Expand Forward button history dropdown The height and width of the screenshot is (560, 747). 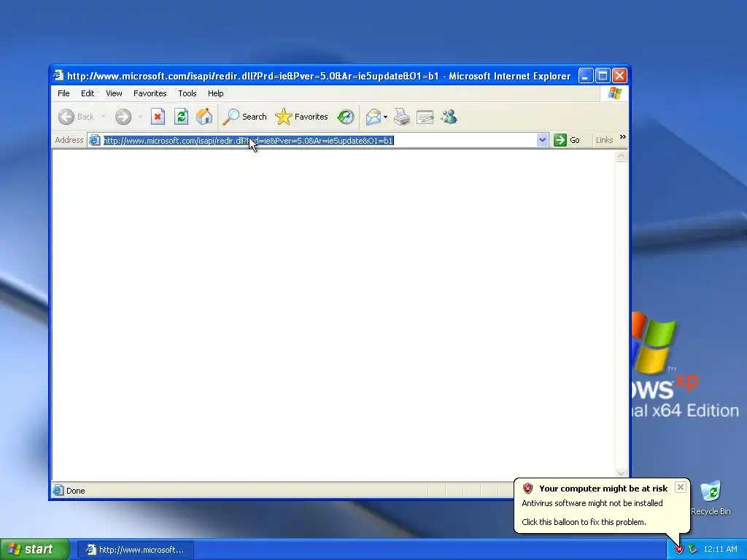click(x=140, y=117)
